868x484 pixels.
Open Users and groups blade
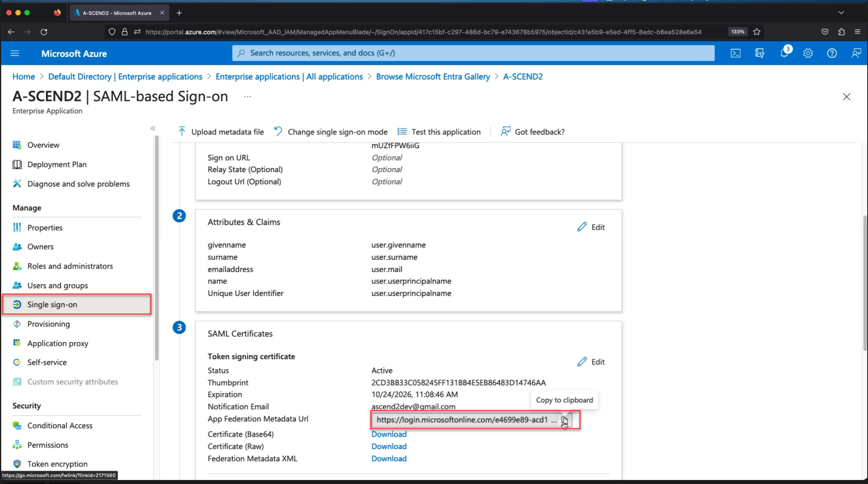click(x=57, y=285)
